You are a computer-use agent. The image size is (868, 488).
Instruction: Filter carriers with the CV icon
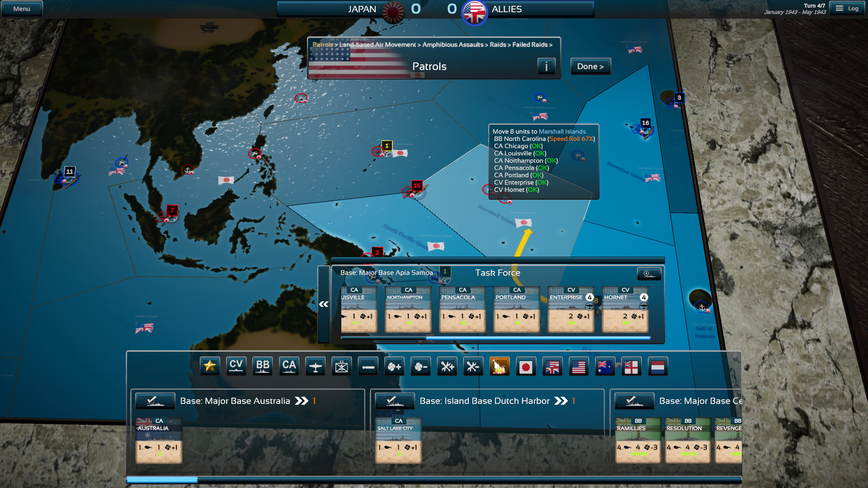pos(236,366)
